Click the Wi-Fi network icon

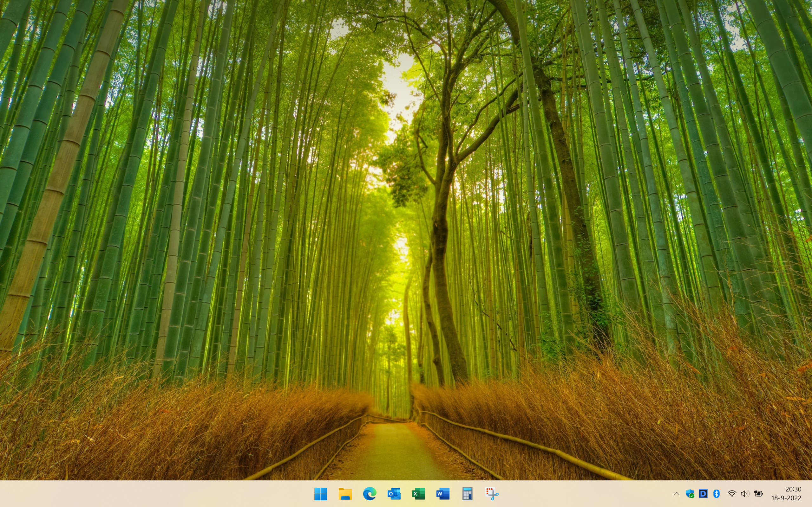coord(732,494)
